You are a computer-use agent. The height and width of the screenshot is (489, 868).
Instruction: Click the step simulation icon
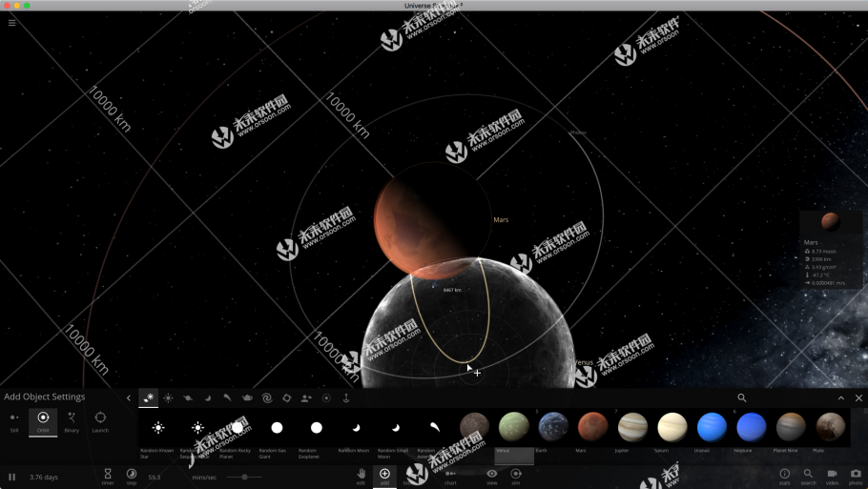pyautogui.click(x=132, y=477)
